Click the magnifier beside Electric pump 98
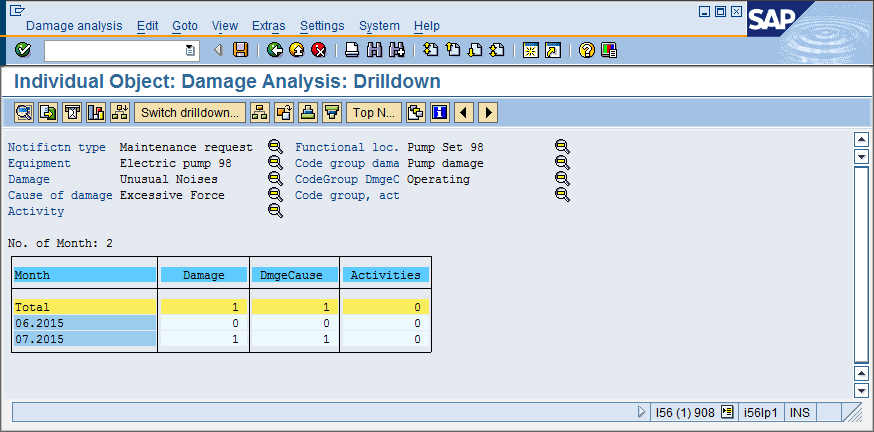The width and height of the screenshot is (874, 432). (x=275, y=163)
